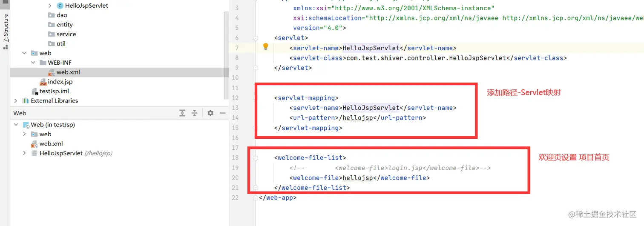
Task: Click the HelloJspServlet class icon in project tree
Action: [60, 6]
